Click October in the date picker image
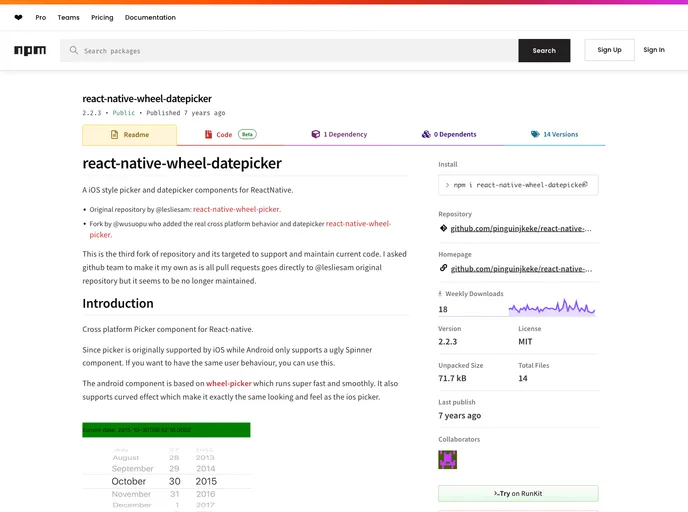Screen dimensions: 688x512 129,481
